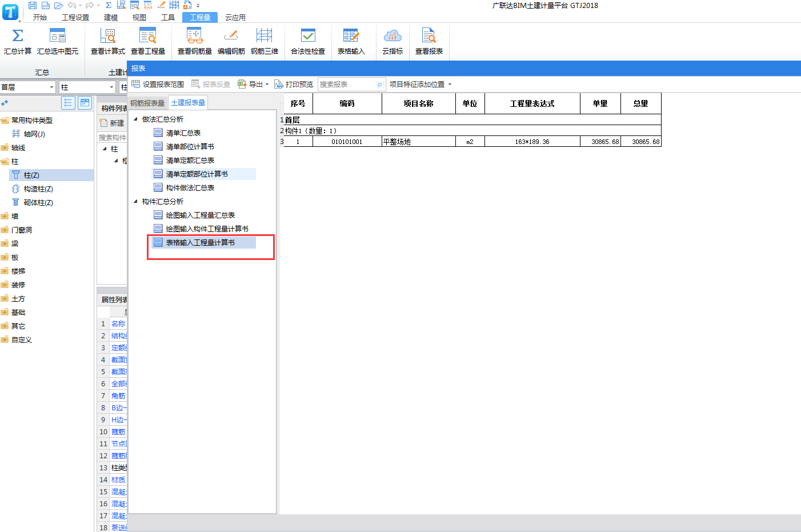Image resolution: width=801 pixels, height=532 pixels.
Task: Switch to the 钢筋报表量 tab
Action: 147,103
